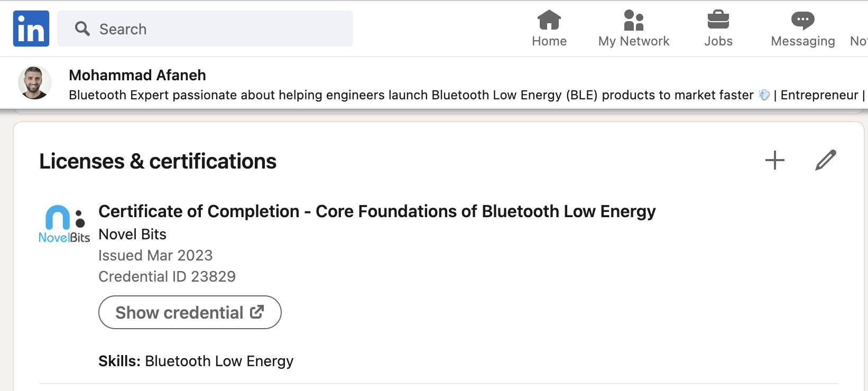Edit certifications with the pencil icon
This screenshot has width=868, height=391.
(x=826, y=160)
